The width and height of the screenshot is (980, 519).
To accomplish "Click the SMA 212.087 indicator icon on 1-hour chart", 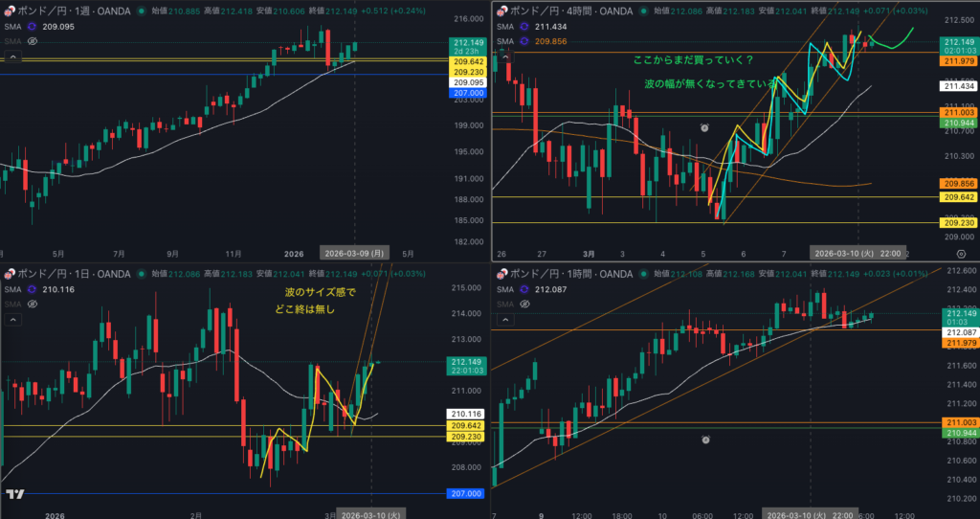I will click(523, 289).
